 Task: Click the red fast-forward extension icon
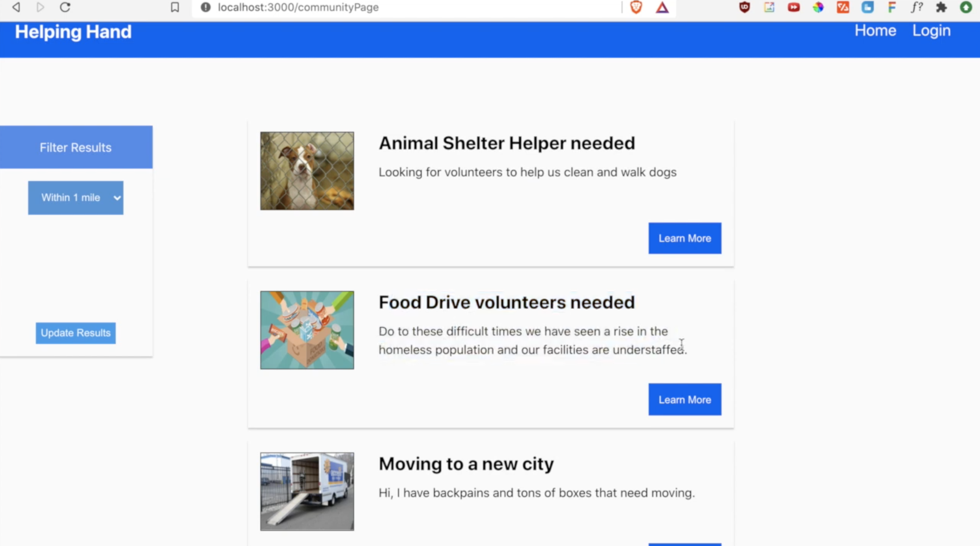[x=794, y=7]
